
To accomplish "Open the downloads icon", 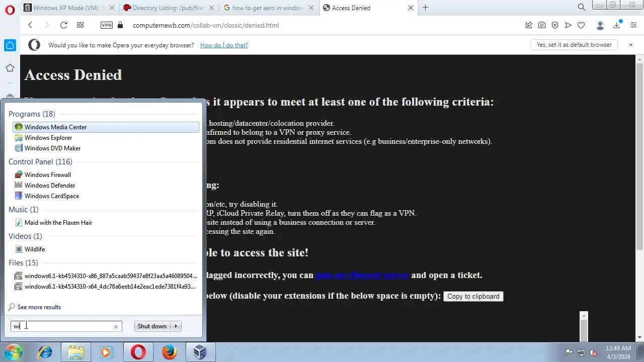I will 617,25.
